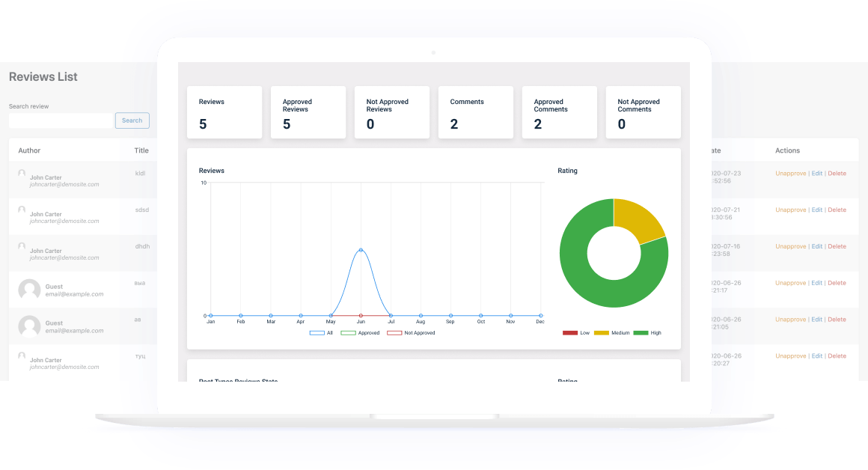This screenshot has width=868, height=470.
Task: Toggle the Low rating legend item
Action: click(576, 333)
